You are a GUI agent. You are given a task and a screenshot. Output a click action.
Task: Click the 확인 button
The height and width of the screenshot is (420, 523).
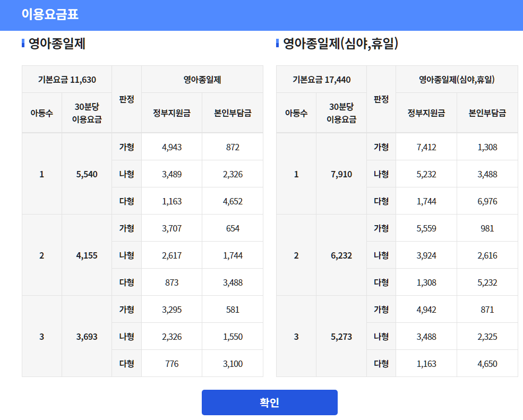[270, 402]
